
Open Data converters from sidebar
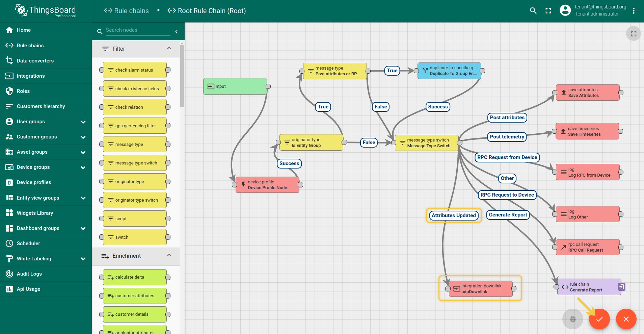35,61
